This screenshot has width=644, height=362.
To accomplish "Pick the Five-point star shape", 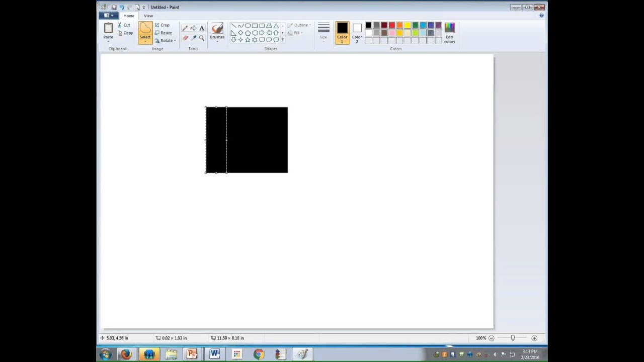I will point(248,40).
